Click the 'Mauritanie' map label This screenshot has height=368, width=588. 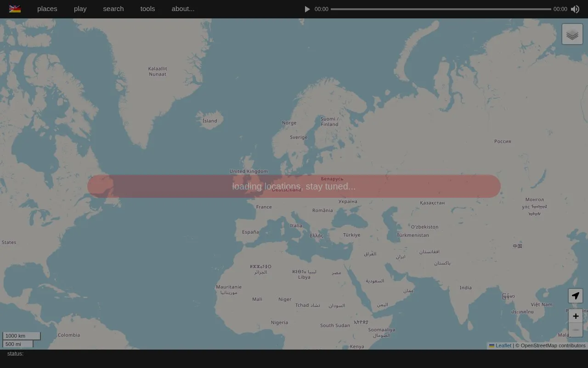point(229,287)
